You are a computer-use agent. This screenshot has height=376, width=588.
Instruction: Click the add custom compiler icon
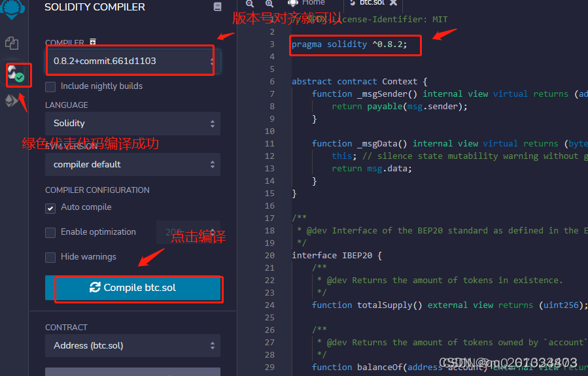[93, 42]
